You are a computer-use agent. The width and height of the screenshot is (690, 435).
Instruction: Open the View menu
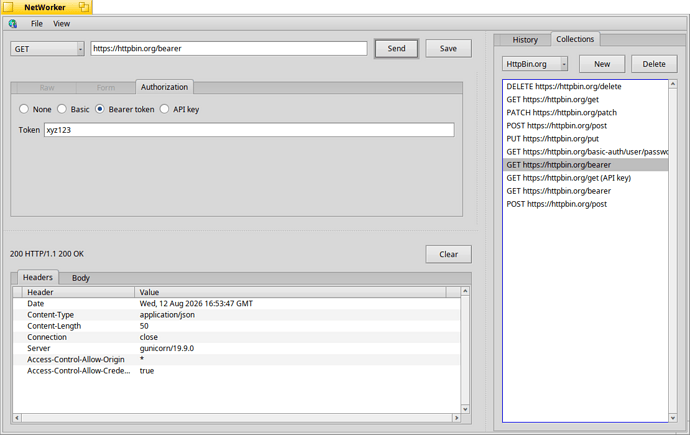pyautogui.click(x=62, y=24)
